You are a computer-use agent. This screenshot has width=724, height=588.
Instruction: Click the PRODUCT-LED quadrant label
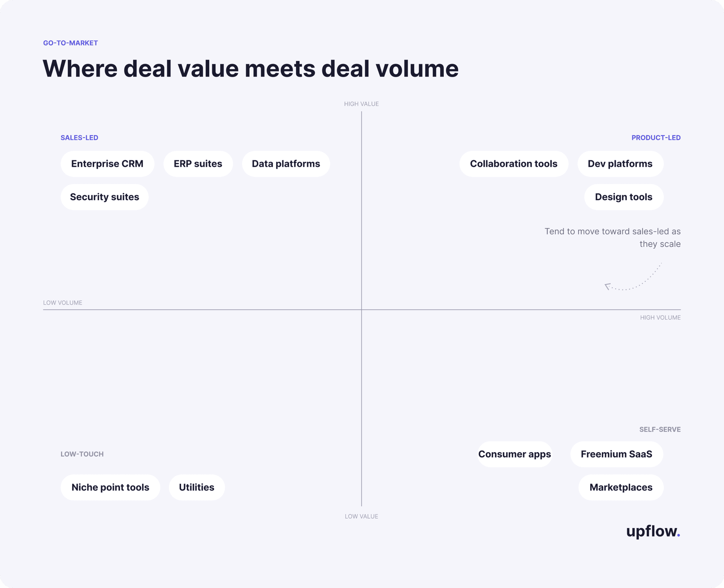tap(656, 138)
